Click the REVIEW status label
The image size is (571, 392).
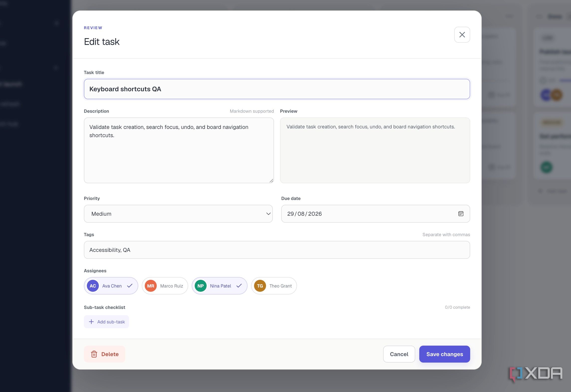[x=93, y=28]
